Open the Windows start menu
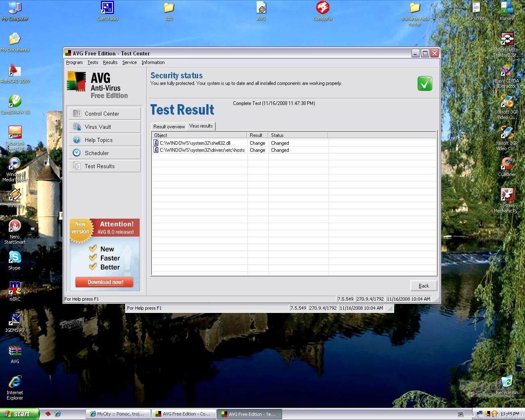 20,414
